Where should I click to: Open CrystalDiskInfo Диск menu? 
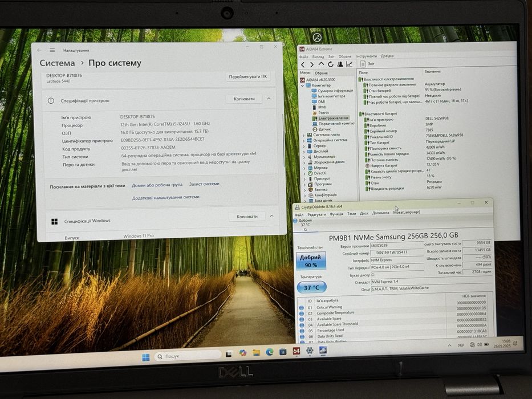coord(364,213)
